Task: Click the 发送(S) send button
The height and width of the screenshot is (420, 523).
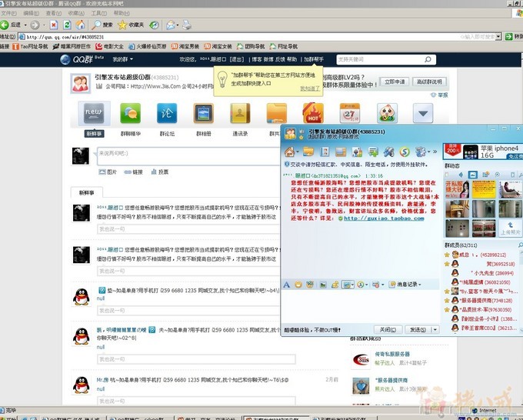Action: click(418, 329)
